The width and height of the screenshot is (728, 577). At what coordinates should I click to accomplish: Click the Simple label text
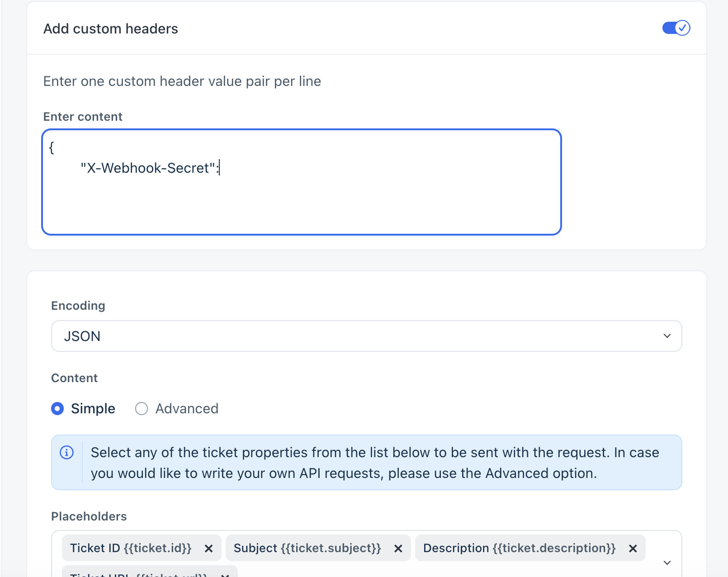93,409
